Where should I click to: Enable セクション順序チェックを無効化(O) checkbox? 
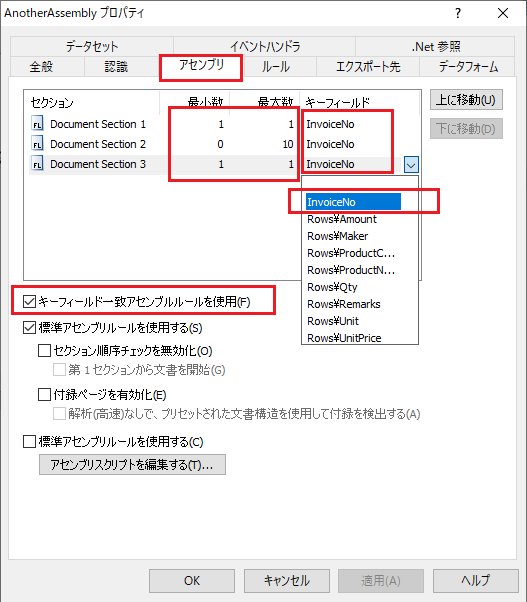[44, 351]
